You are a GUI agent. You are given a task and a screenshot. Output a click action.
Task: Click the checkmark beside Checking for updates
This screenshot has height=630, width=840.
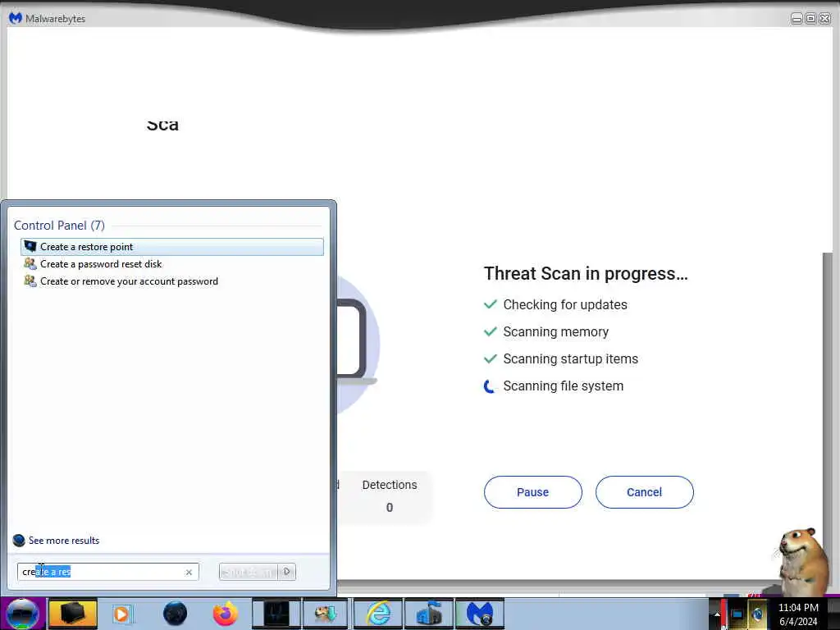coord(491,304)
